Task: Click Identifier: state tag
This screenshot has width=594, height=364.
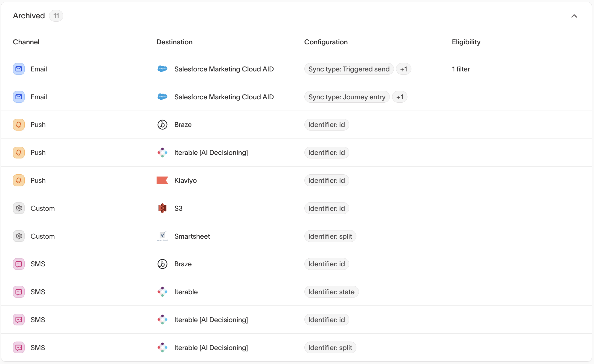Action: click(x=331, y=292)
